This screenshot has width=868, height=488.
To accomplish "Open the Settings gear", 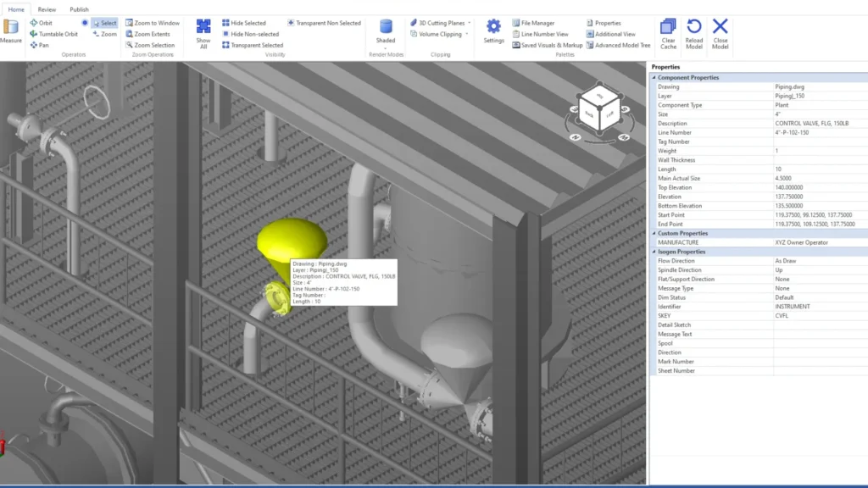I will pyautogui.click(x=493, y=30).
